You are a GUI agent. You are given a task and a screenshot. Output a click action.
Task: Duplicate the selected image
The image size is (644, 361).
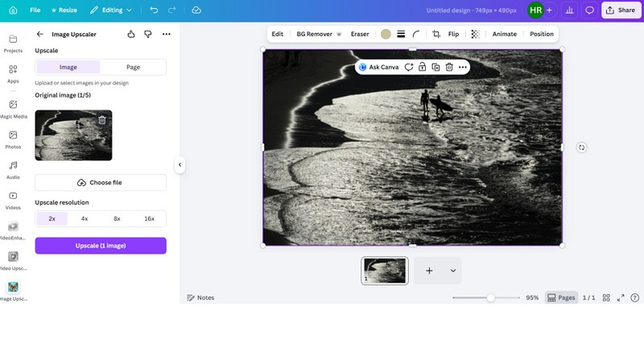tap(435, 67)
